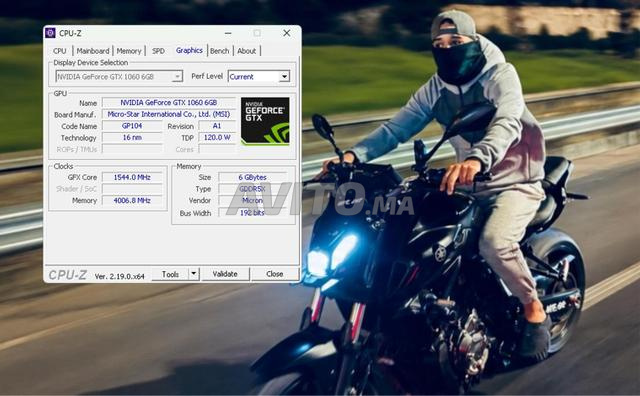This screenshot has width=640, height=396.
Task: Open the Bench tab
Action: [x=220, y=51]
